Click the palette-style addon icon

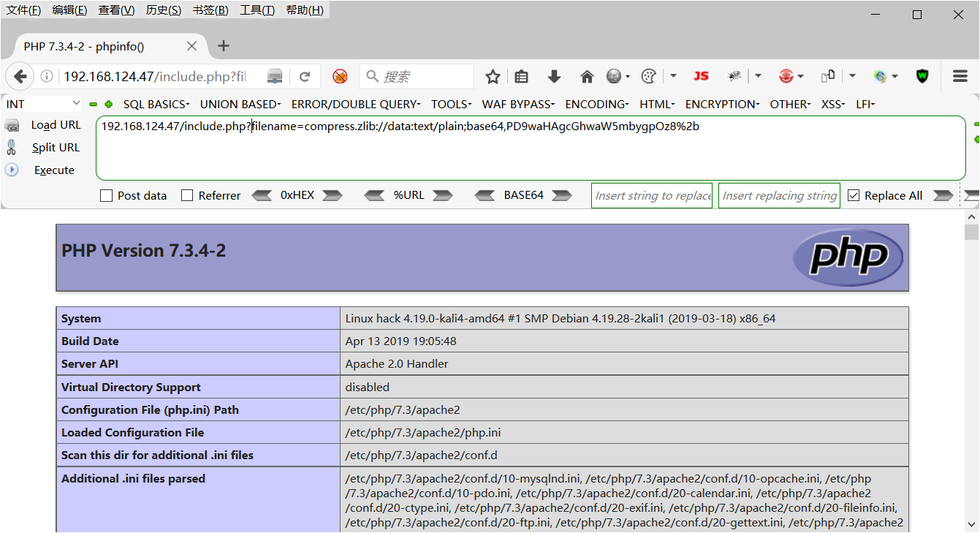(649, 76)
